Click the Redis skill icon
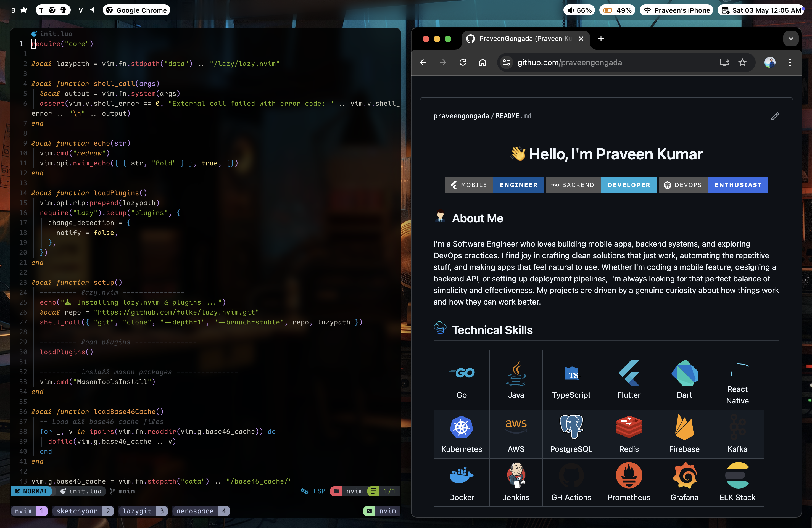The width and height of the screenshot is (812, 528). click(x=629, y=427)
